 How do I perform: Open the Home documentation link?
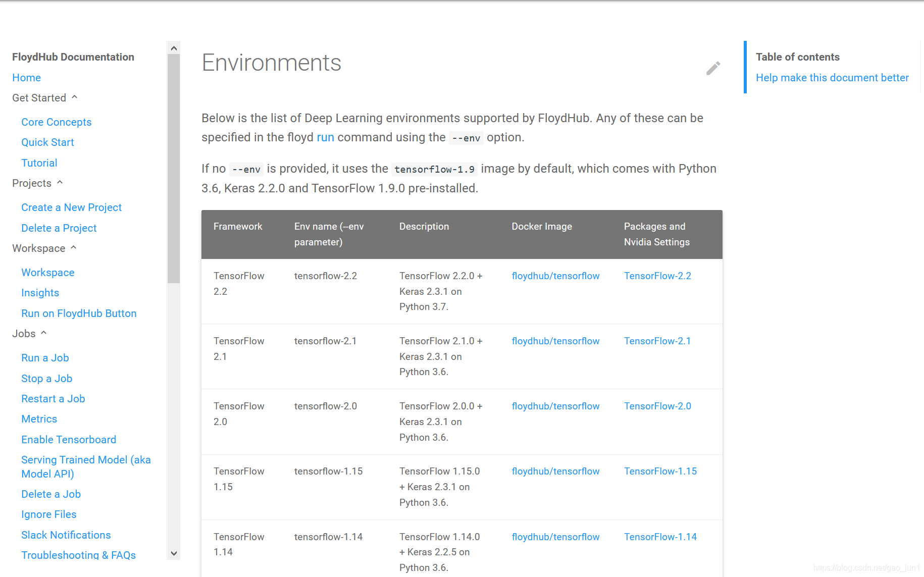[x=27, y=78]
